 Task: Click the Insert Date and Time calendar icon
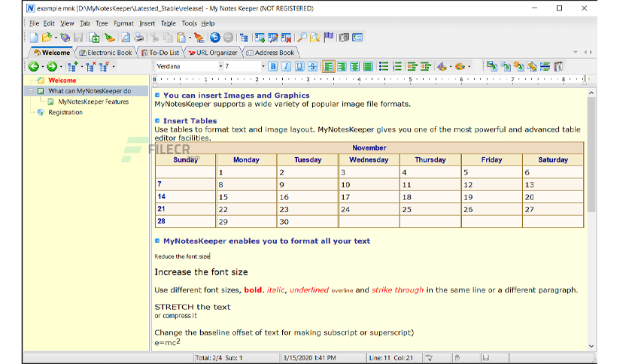point(558,66)
